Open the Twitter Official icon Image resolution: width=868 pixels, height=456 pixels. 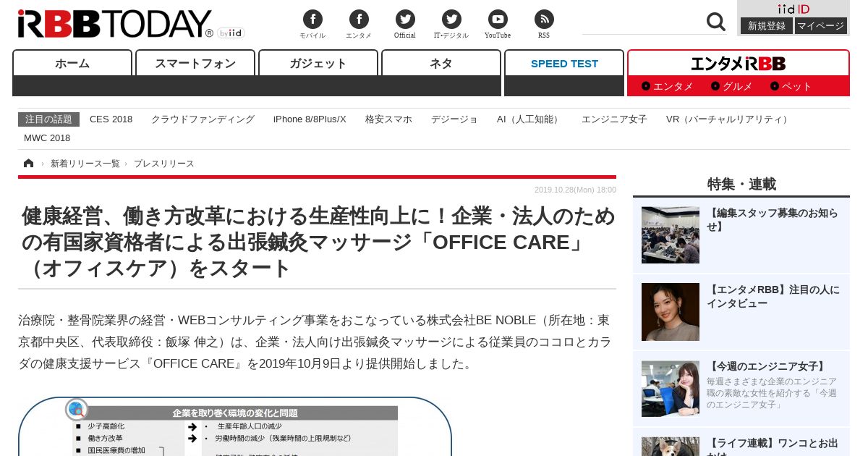405,20
